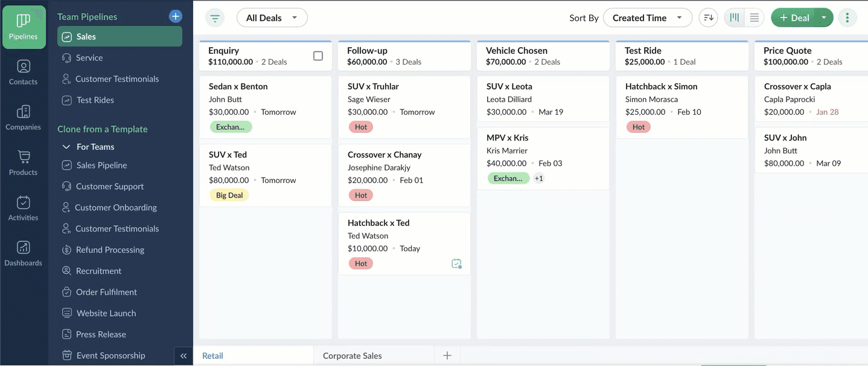
Task: Select Companies in the left sidebar
Action: 24,117
